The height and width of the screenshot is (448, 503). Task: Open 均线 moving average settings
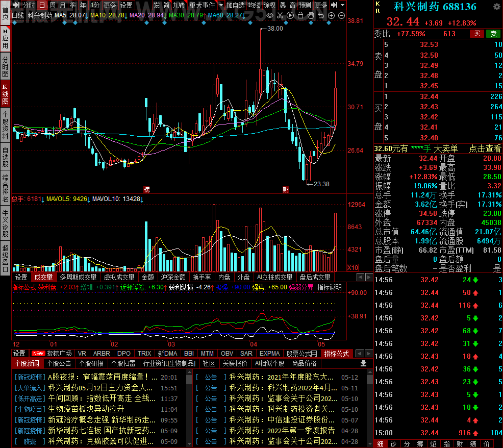254,5
